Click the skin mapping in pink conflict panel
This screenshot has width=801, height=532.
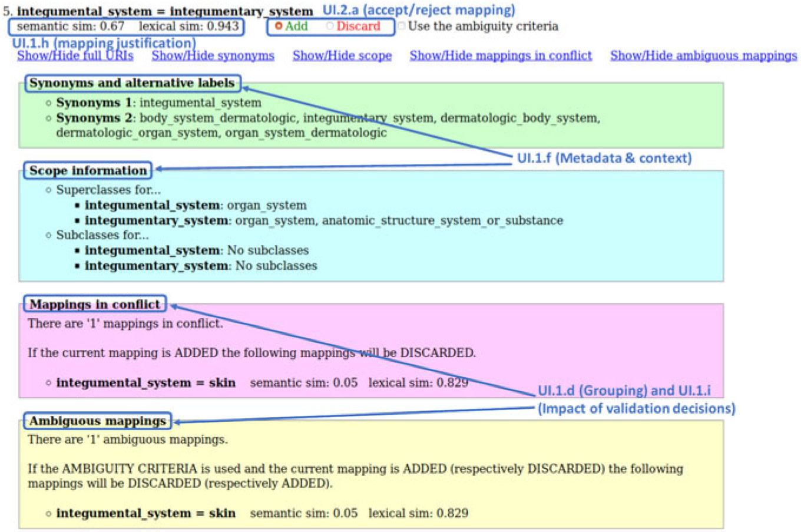point(145,383)
